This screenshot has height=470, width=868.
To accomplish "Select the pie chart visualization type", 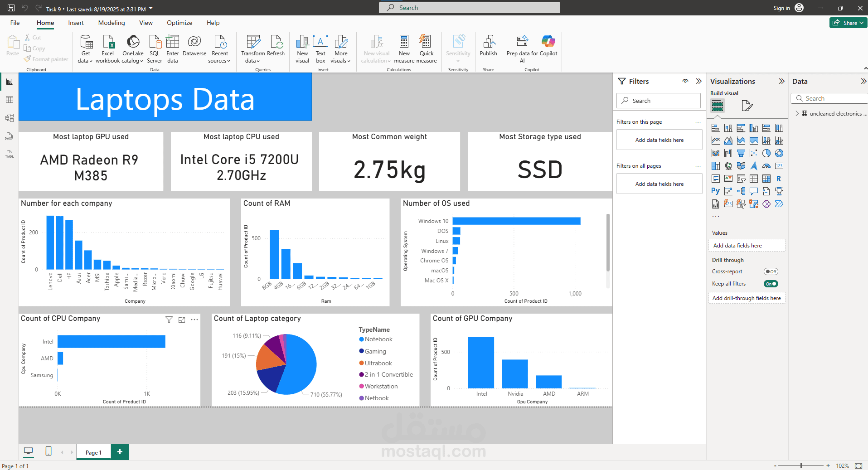I will click(x=766, y=153).
